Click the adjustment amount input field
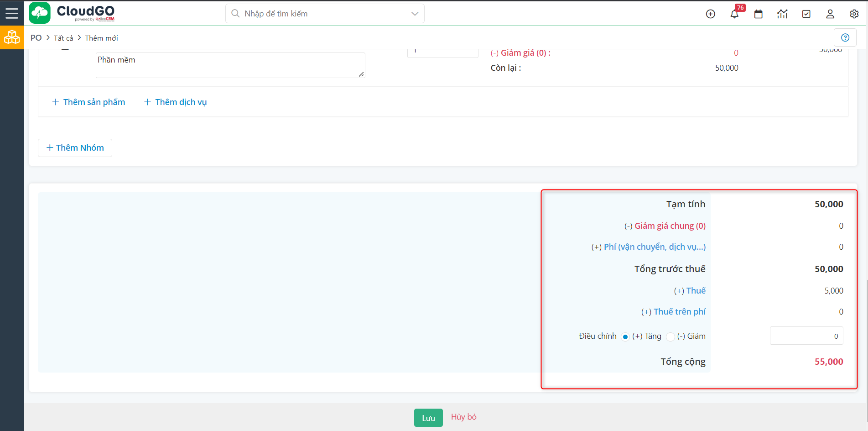The image size is (868, 431). point(806,336)
